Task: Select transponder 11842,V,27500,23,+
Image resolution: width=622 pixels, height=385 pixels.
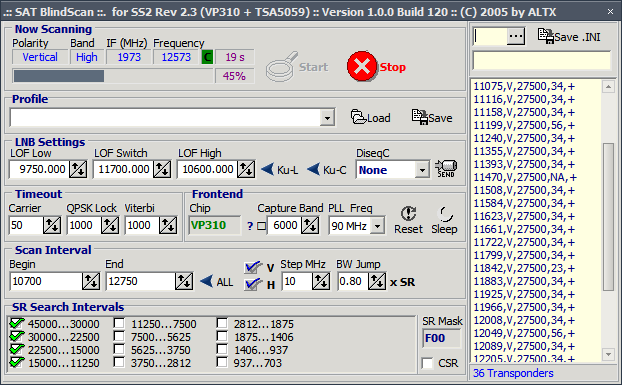Action: [524, 268]
